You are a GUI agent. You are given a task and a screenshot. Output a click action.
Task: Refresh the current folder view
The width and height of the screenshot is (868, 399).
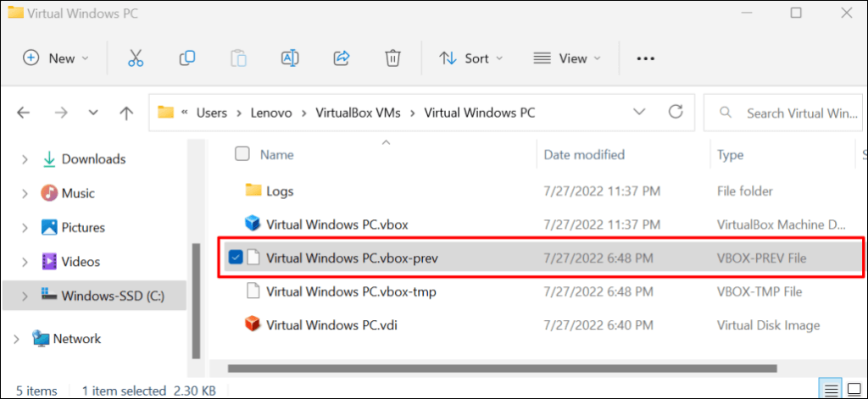[x=676, y=112]
